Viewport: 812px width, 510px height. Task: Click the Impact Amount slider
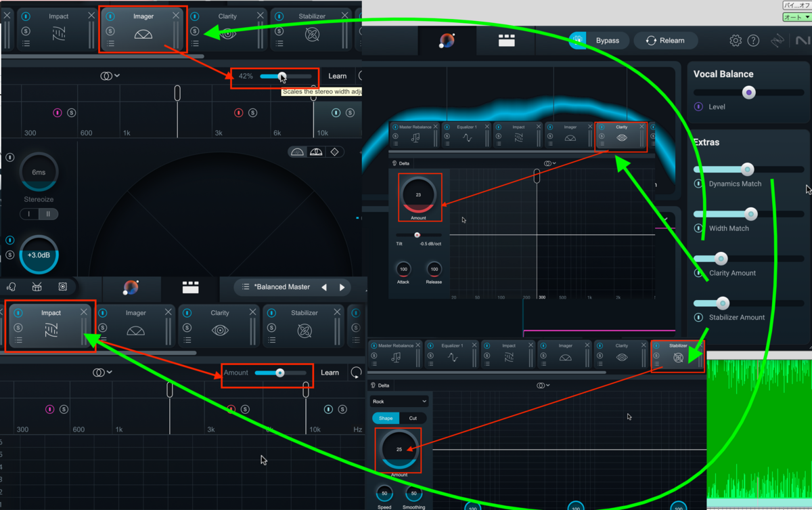click(280, 373)
